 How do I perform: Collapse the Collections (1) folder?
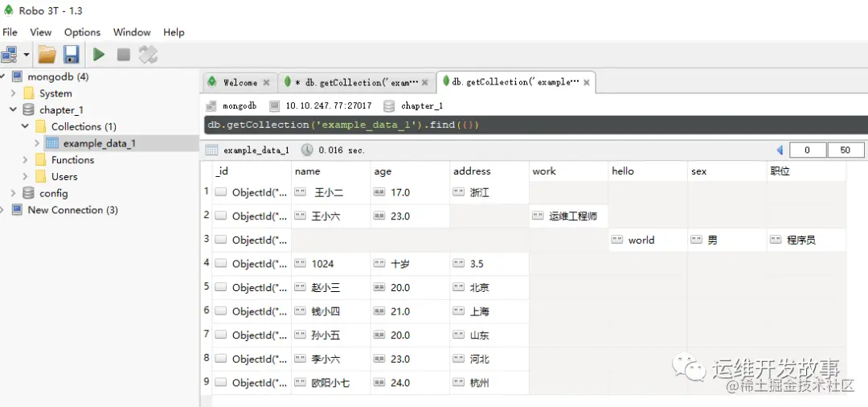pyautogui.click(x=26, y=126)
